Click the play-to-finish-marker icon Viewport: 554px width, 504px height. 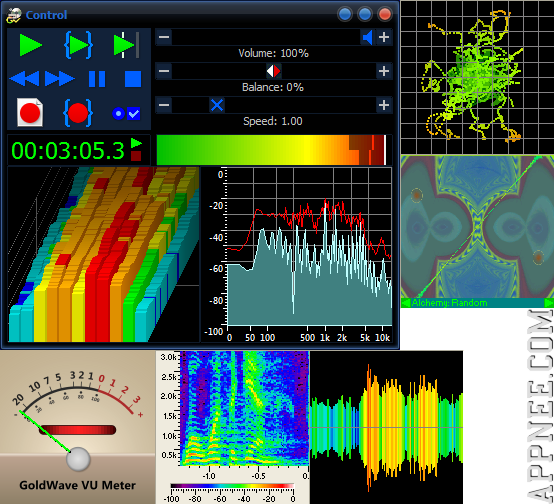point(126,45)
